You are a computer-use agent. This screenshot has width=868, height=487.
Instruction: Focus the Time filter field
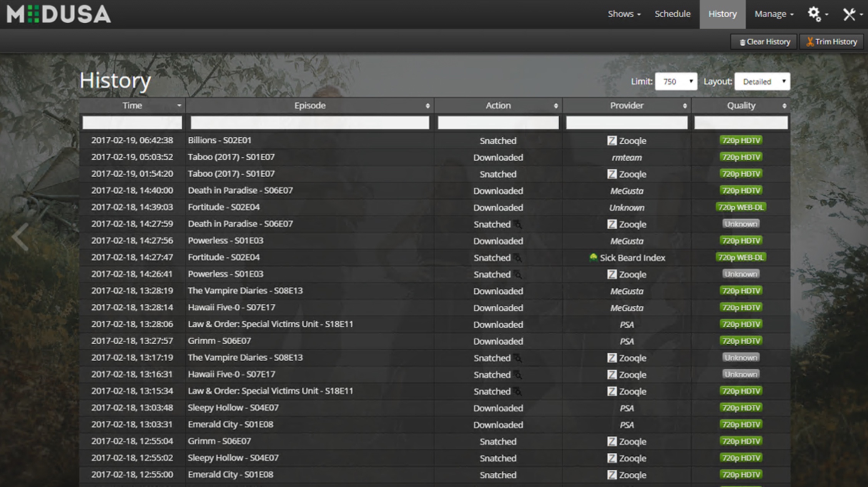[x=132, y=123]
